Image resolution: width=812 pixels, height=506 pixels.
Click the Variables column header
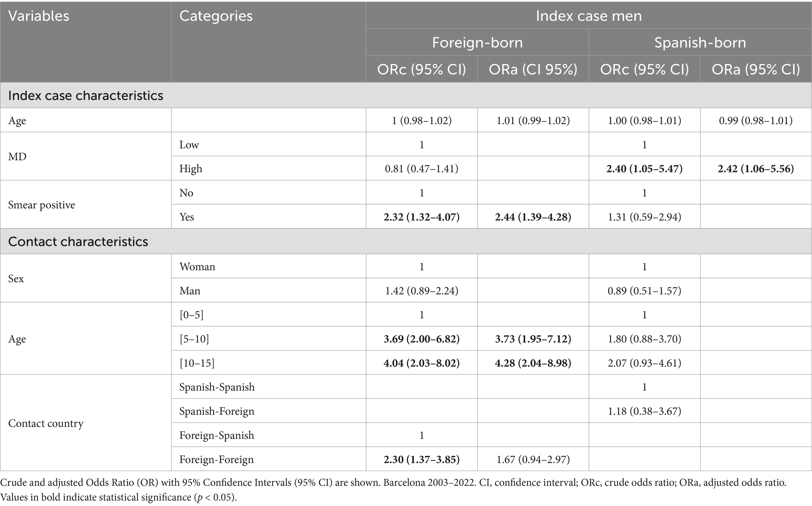38,16
